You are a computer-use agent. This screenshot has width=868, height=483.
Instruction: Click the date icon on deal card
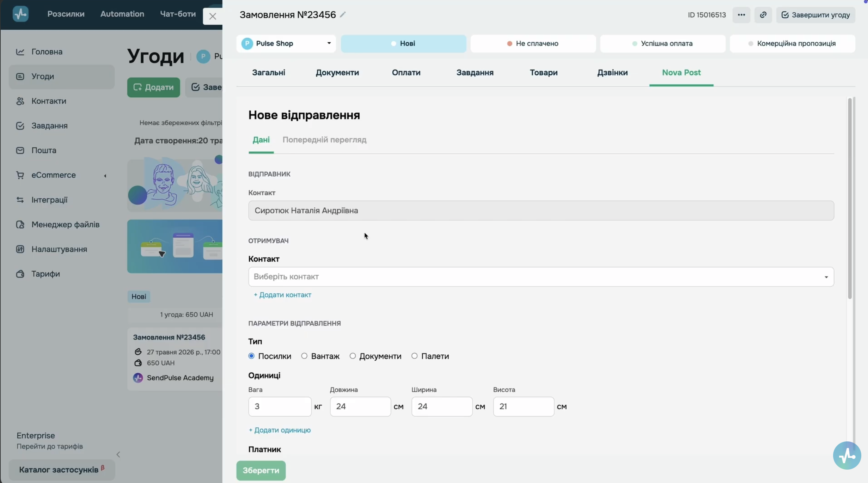pyautogui.click(x=138, y=351)
